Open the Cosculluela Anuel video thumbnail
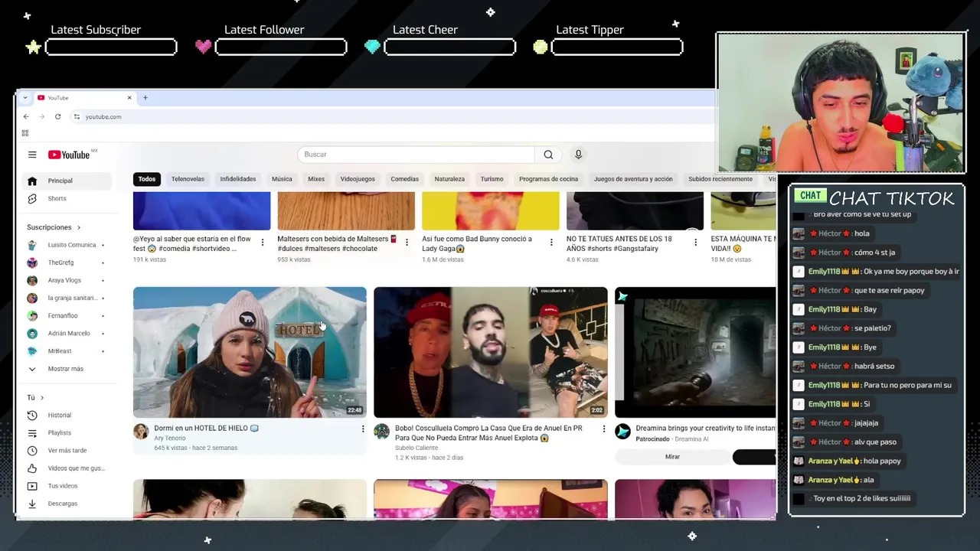Image resolution: width=980 pixels, height=551 pixels. pos(491,352)
